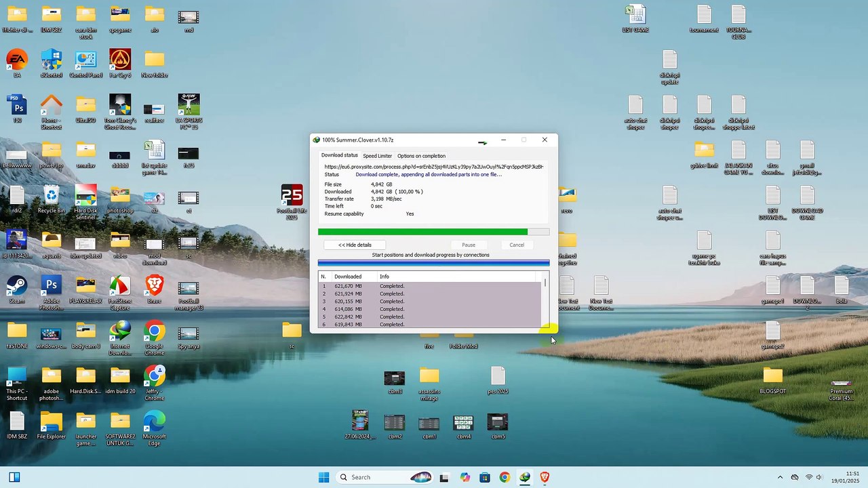Open the Options on completion tab
Image resolution: width=868 pixels, height=488 pixels.
tap(421, 155)
